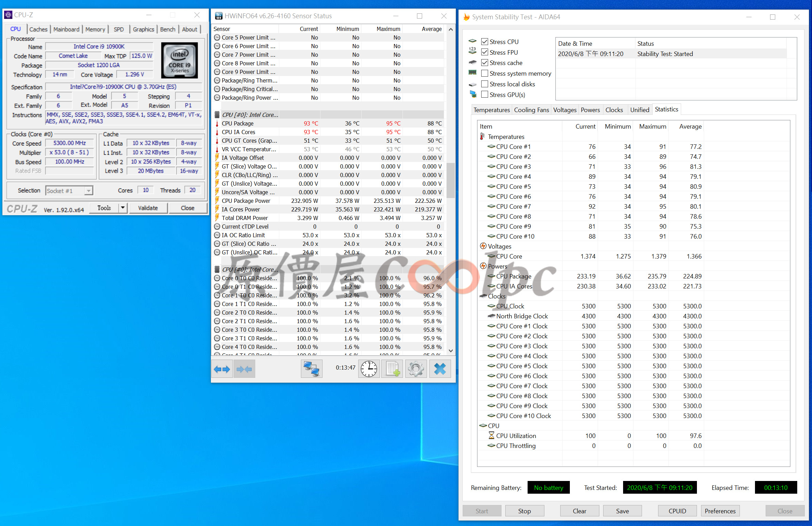
Task: Click the AIDA64 Save button
Action: pyautogui.click(x=622, y=511)
